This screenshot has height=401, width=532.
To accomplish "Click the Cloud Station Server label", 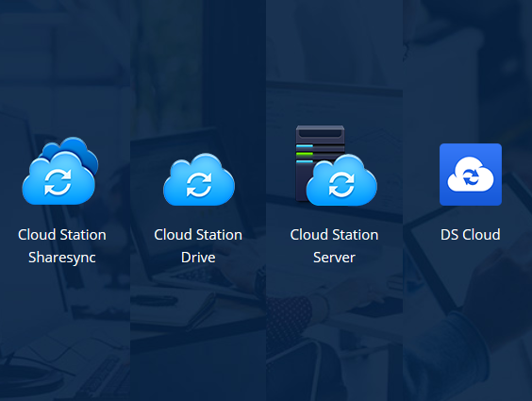I will pos(334,246).
